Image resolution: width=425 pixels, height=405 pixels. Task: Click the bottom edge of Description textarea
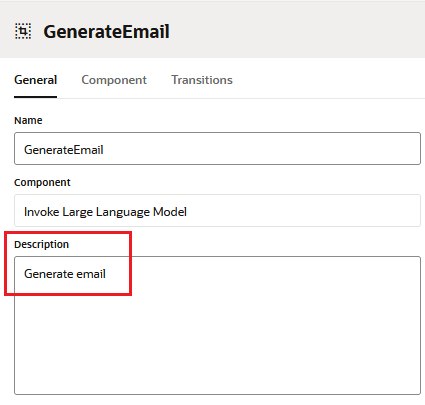tap(217, 394)
